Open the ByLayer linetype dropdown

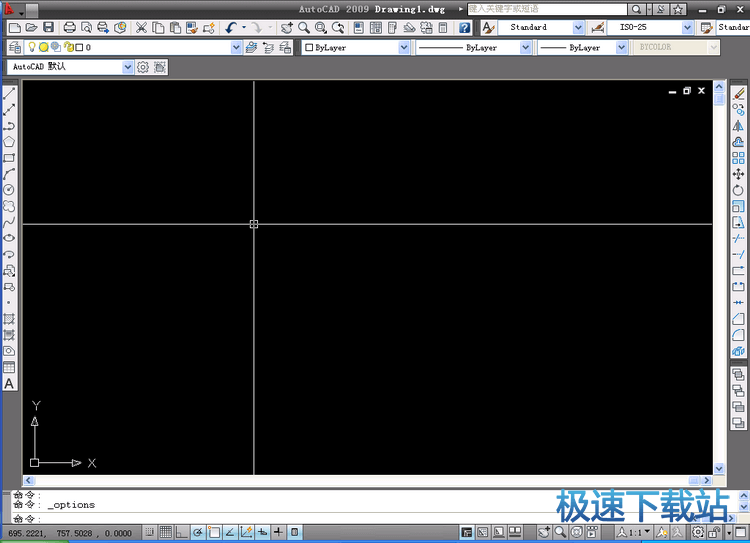pos(526,47)
